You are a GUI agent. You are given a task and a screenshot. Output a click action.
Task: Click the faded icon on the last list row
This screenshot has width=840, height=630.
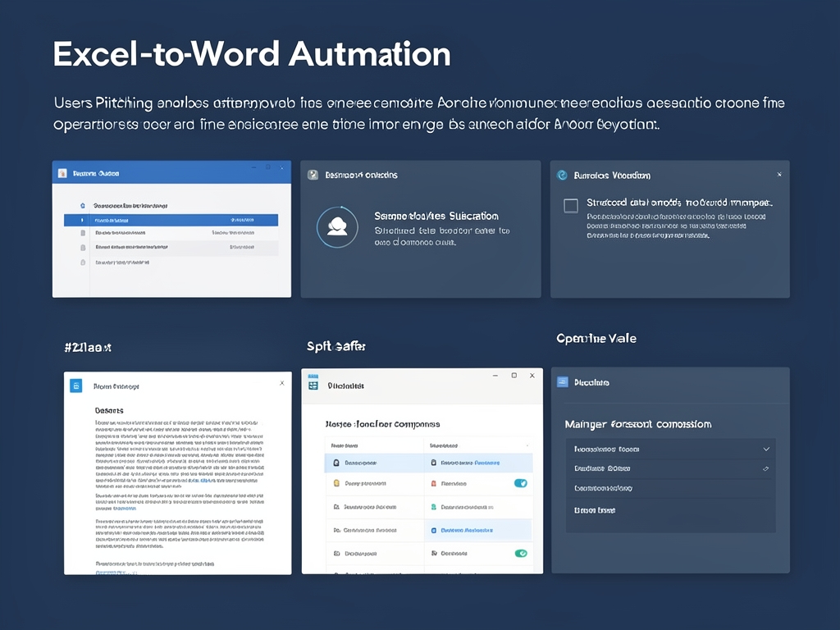(x=83, y=262)
